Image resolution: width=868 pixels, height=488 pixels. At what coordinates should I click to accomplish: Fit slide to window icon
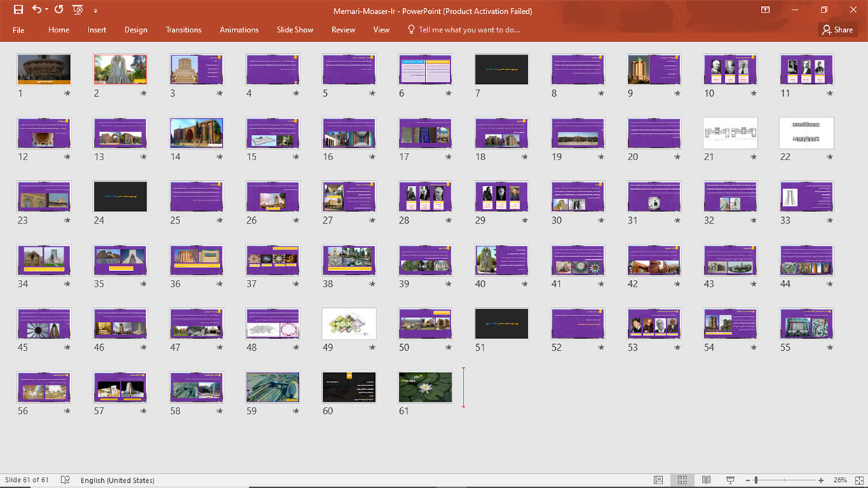[858, 480]
